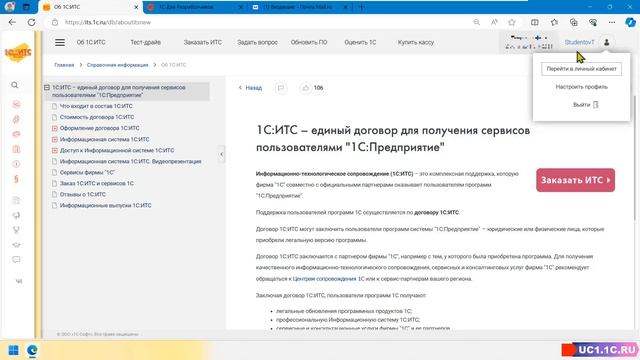Reload the page with the refresh icon
Image resolution: width=640 pixels, height=360 pixels.
point(31,22)
